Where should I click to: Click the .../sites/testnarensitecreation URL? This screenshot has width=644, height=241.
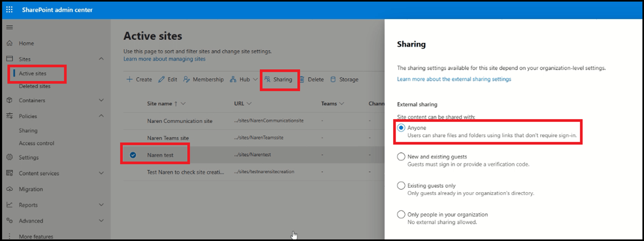pyautogui.click(x=264, y=172)
